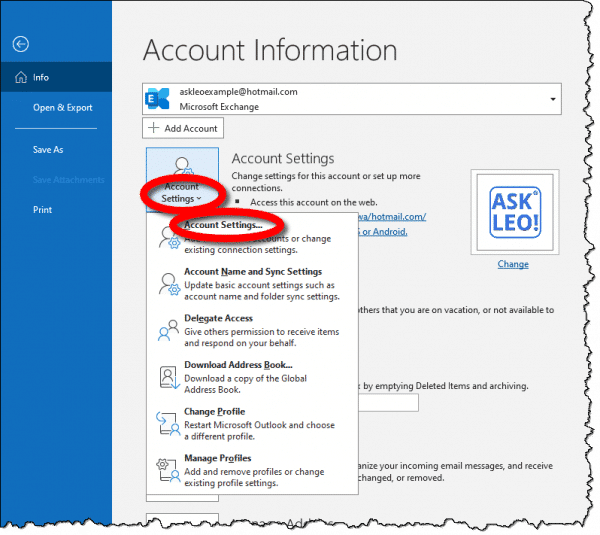Click 'Access this account on the web.' text
Screen dimensions: 600x535
point(314,202)
